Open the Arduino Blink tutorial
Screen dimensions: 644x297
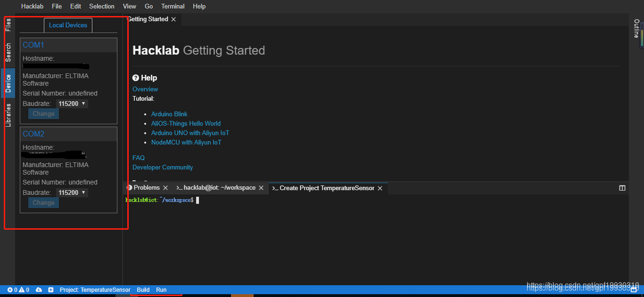169,114
